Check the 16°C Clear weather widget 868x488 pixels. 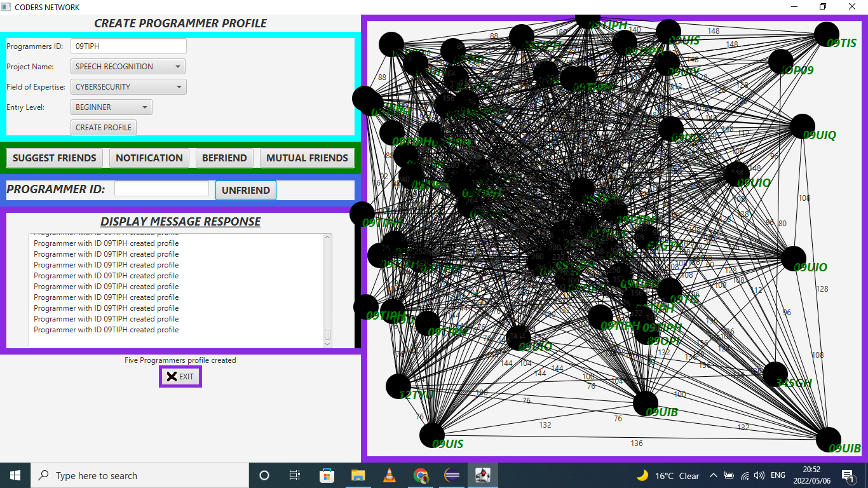click(667, 475)
